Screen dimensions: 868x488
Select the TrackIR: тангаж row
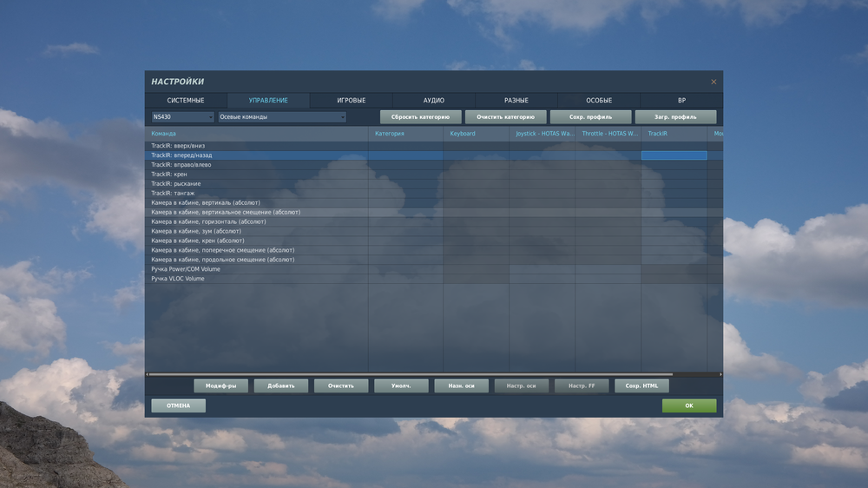click(x=434, y=193)
